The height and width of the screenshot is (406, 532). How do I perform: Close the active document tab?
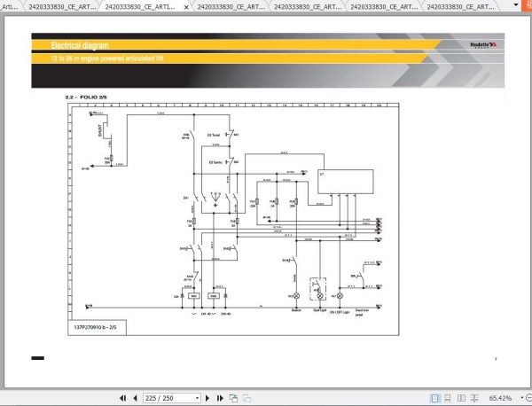point(186,7)
